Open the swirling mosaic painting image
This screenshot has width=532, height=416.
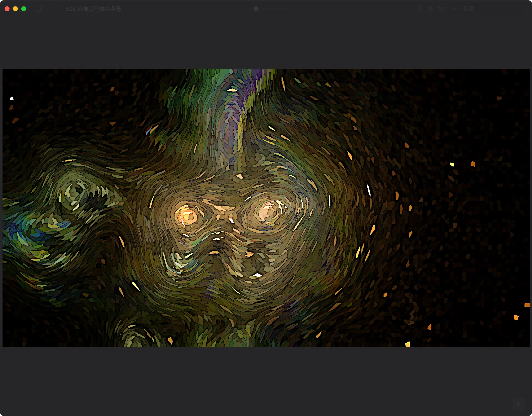coord(266,208)
